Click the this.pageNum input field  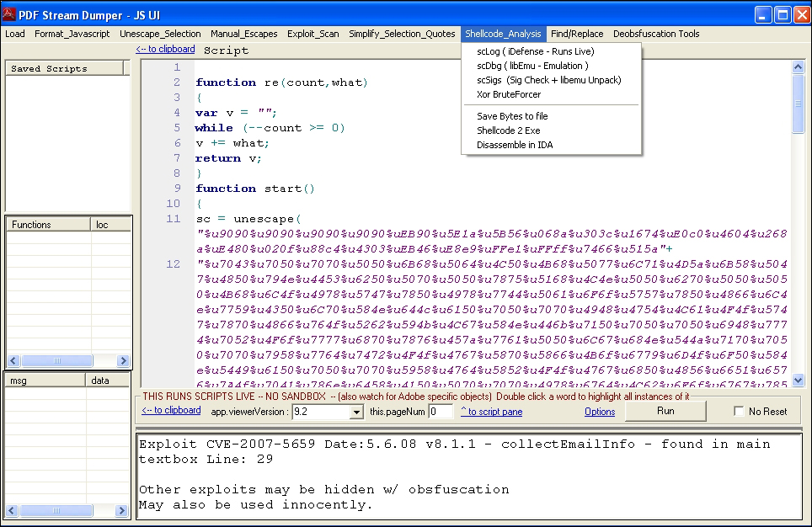tap(441, 412)
